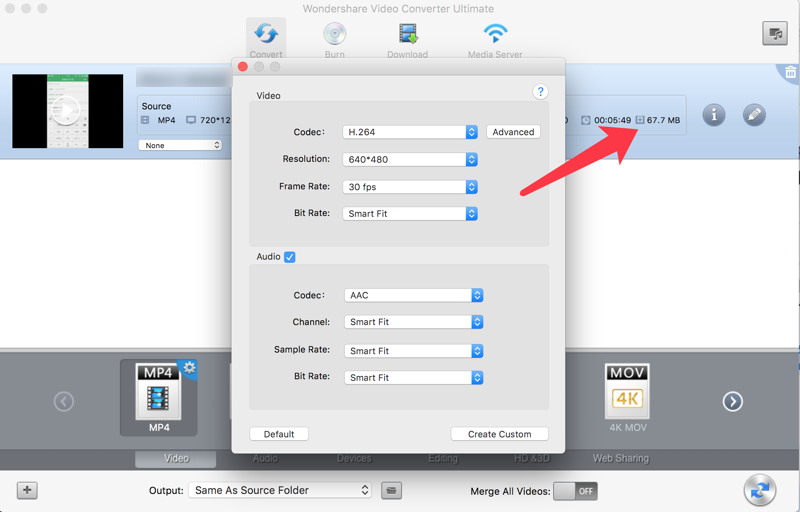Image resolution: width=800 pixels, height=512 pixels.
Task: Switch to the Editing format tab
Action: point(443,458)
